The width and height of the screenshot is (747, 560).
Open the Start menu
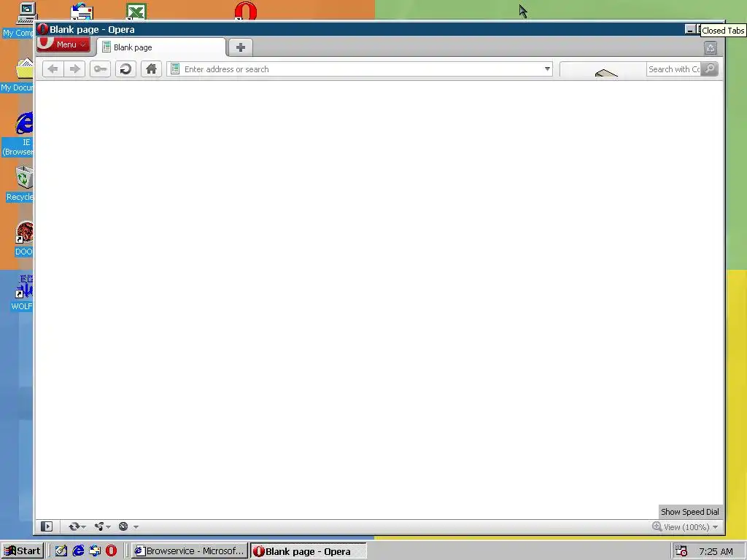(x=23, y=551)
